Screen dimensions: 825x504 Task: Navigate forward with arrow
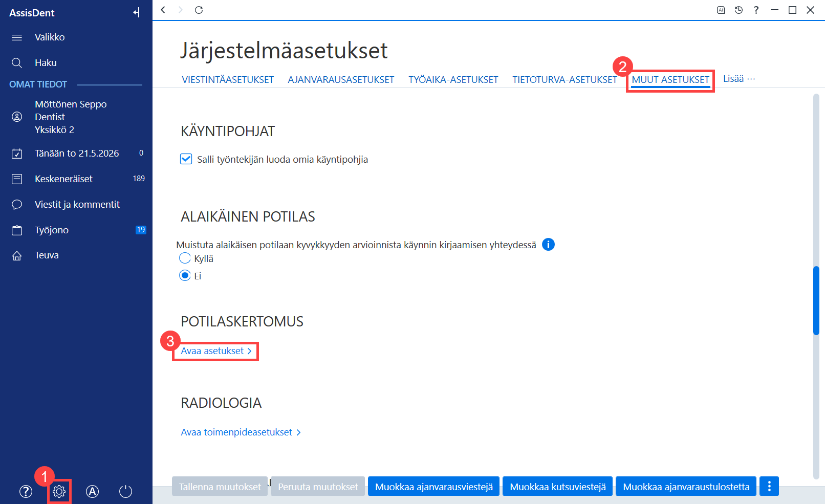[x=180, y=10]
